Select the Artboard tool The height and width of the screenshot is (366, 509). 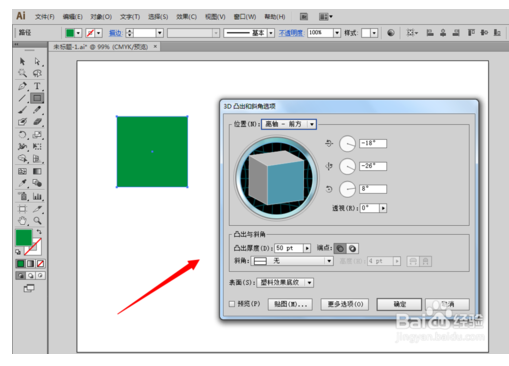coord(22,209)
